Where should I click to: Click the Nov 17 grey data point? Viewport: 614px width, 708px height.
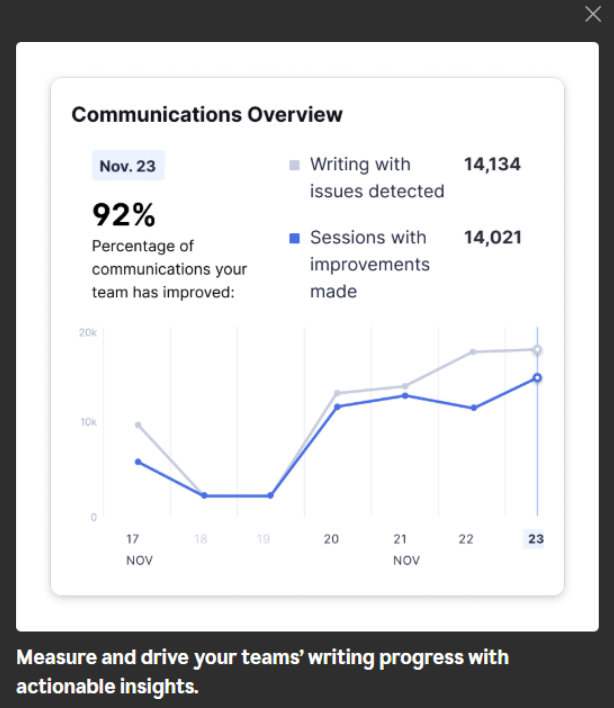tap(138, 425)
